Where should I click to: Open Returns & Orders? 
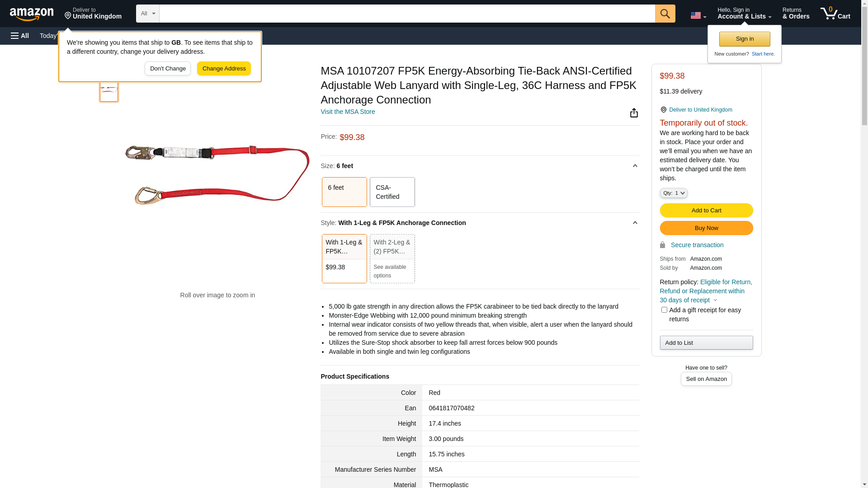[x=796, y=14]
